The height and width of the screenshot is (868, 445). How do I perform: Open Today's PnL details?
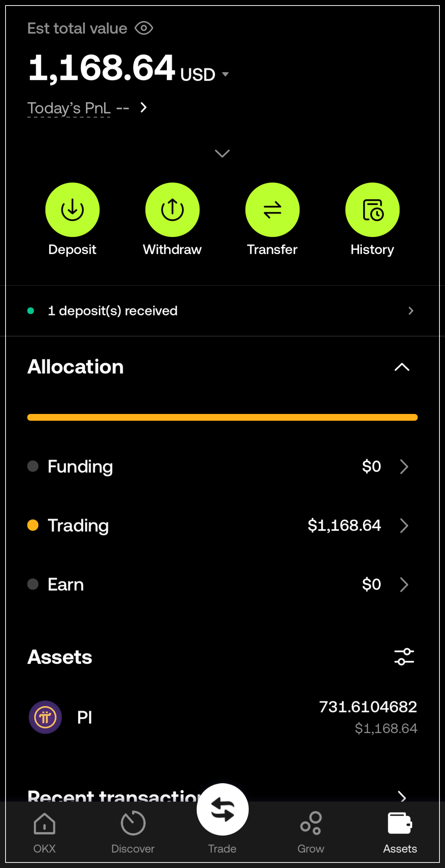[x=87, y=108]
